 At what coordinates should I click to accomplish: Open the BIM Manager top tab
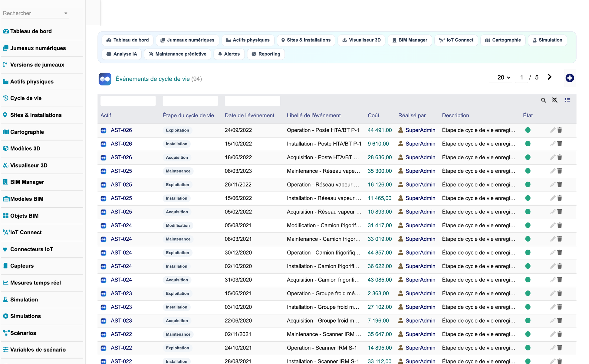tap(410, 40)
